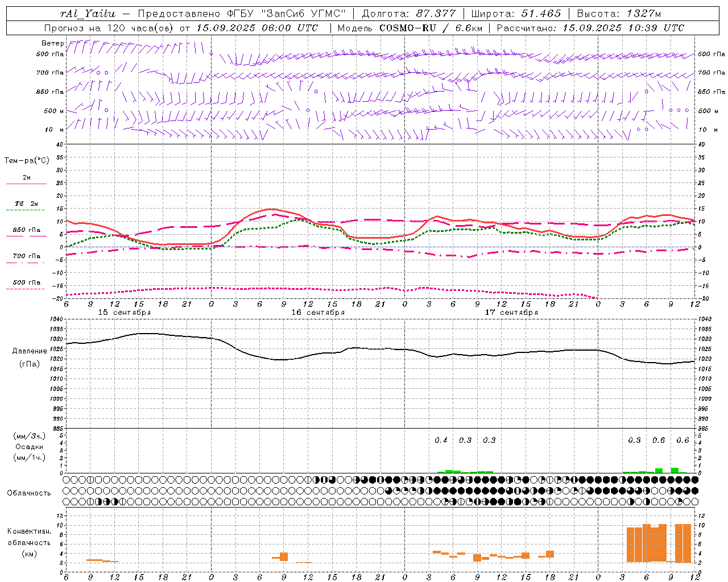Click '700 гПа' label left of wind barbs
The width and height of the screenshot is (728, 582).
pyautogui.click(x=50, y=73)
